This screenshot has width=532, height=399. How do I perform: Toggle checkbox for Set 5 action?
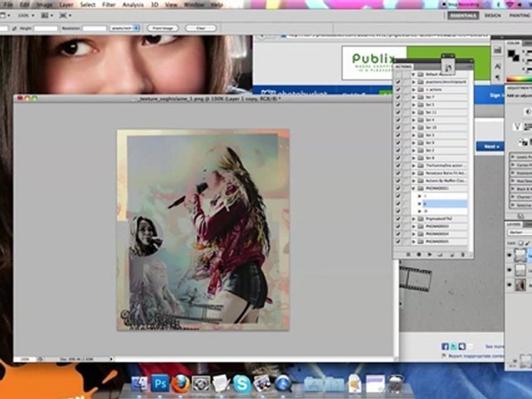click(x=398, y=105)
